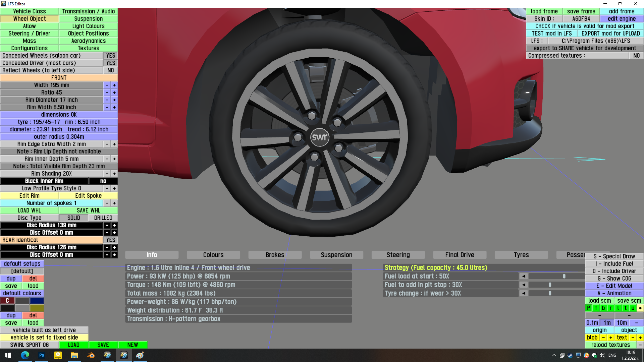Increase Disc Radius 139 mm with plus
This screenshot has width=644, height=362.
pyautogui.click(x=114, y=225)
